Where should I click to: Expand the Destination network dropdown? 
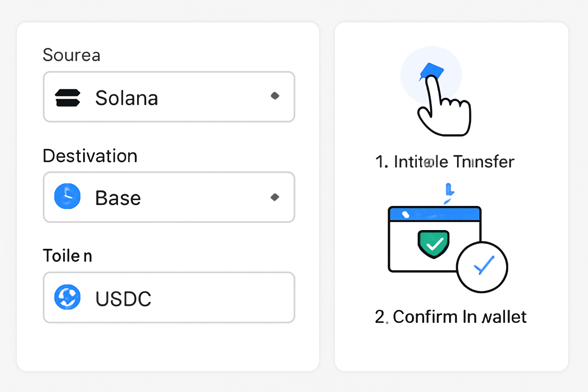(168, 197)
